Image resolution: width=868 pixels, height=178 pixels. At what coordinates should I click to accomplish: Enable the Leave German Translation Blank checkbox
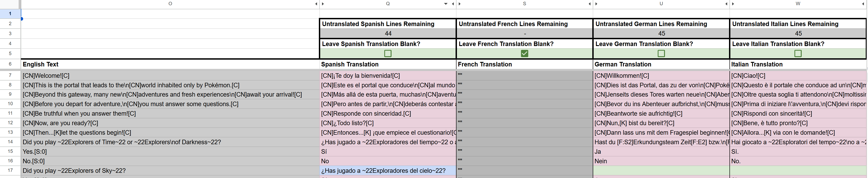click(x=661, y=54)
